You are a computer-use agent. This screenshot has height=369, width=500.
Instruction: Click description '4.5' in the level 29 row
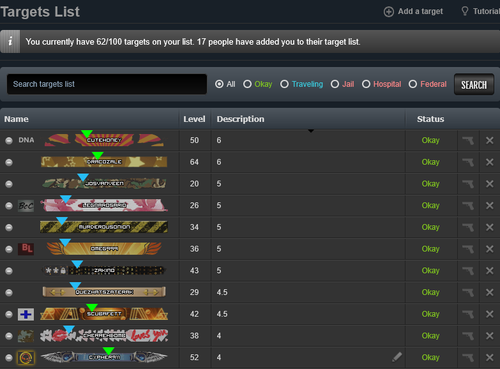pyautogui.click(x=222, y=292)
